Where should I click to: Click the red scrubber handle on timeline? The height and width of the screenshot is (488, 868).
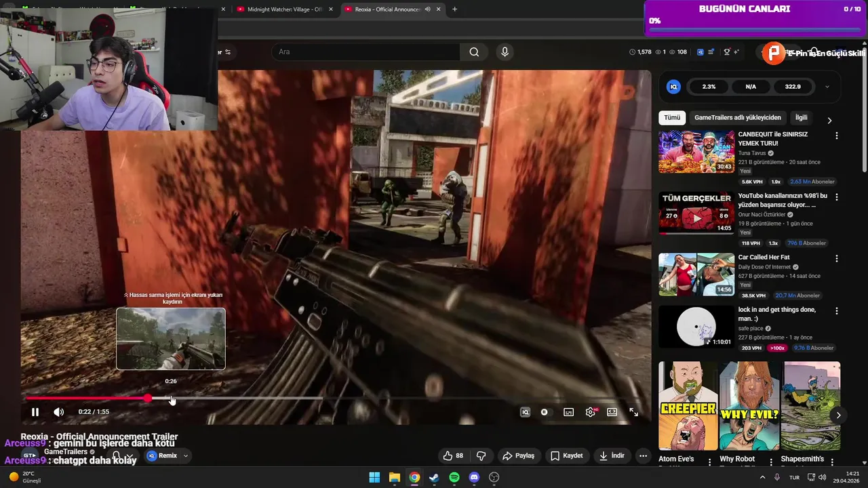coord(148,399)
